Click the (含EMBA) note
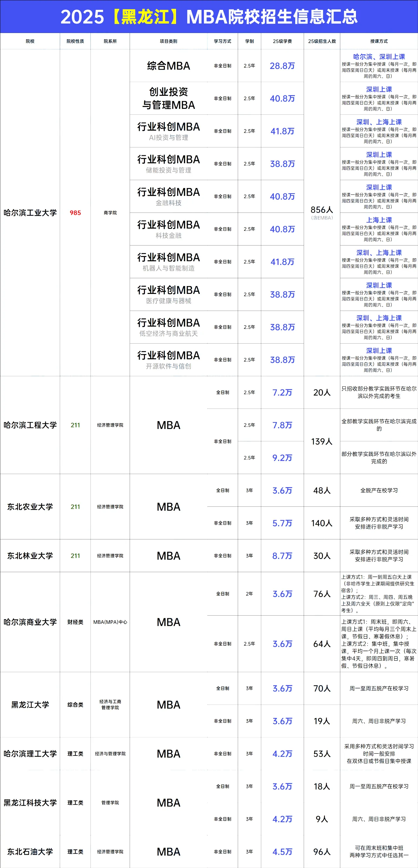418x868 pixels. (x=322, y=218)
